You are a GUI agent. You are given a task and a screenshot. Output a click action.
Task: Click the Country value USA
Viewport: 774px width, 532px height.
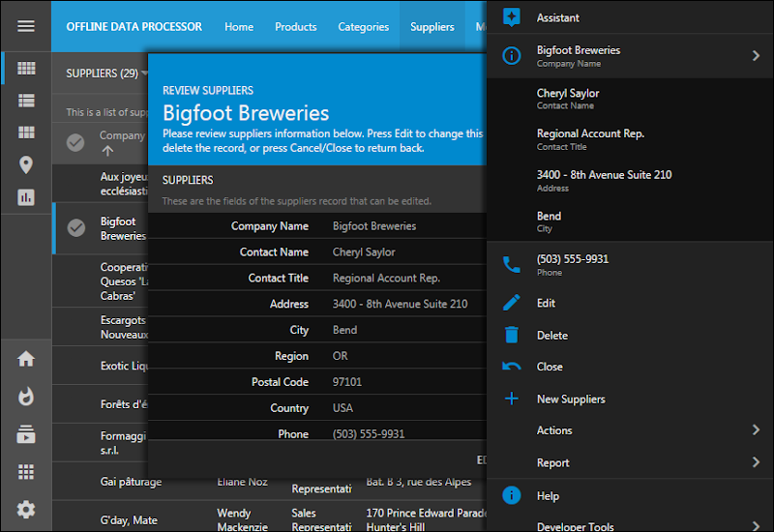pyautogui.click(x=342, y=408)
